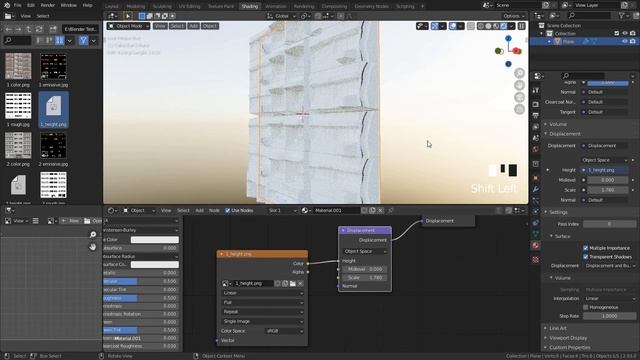Enable Multiple Importance checkbox
The height and width of the screenshot is (360, 640).
coord(585,248)
